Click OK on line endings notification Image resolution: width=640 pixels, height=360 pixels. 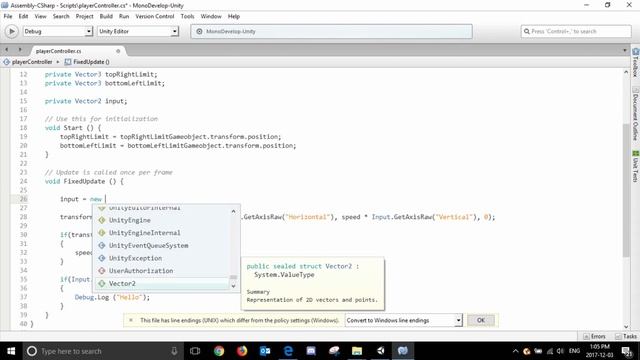point(481,320)
